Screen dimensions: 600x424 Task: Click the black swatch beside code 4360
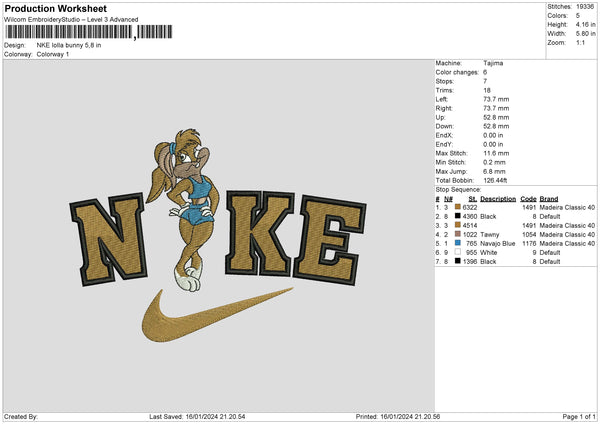(457, 216)
